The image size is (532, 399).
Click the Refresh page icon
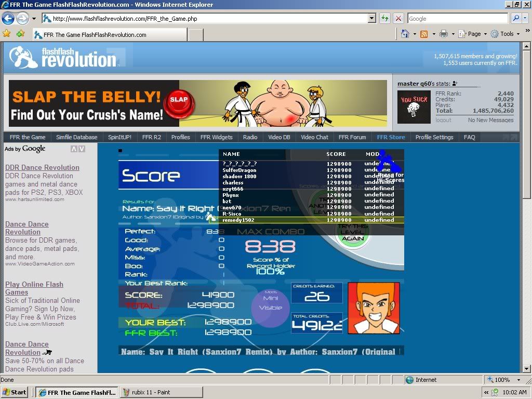pyautogui.click(x=385, y=18)
